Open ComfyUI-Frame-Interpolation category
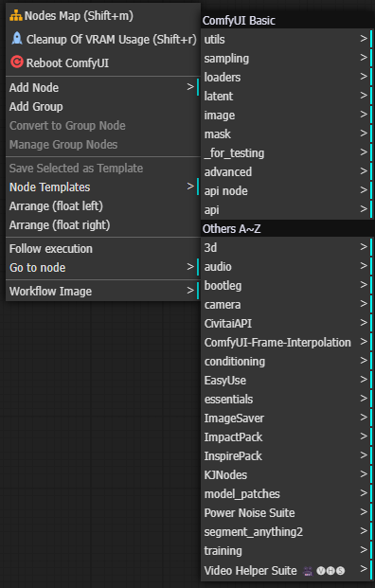 pos(287,343)
